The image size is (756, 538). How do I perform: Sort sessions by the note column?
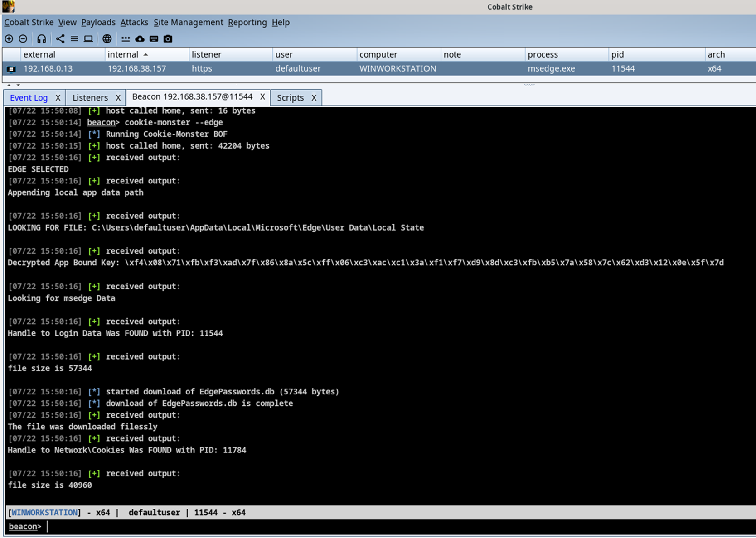[483, 54]
